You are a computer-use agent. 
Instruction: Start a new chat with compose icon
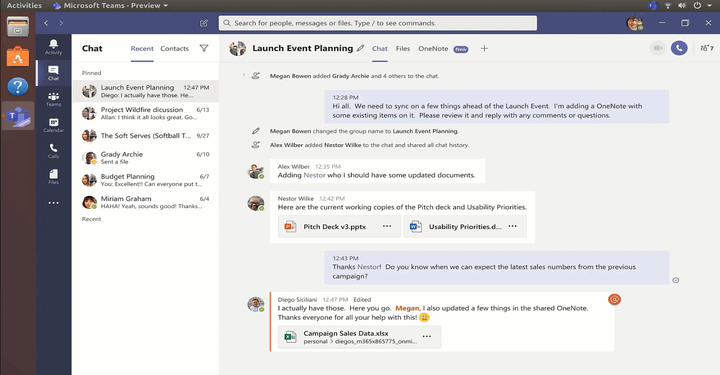(204, 23)
